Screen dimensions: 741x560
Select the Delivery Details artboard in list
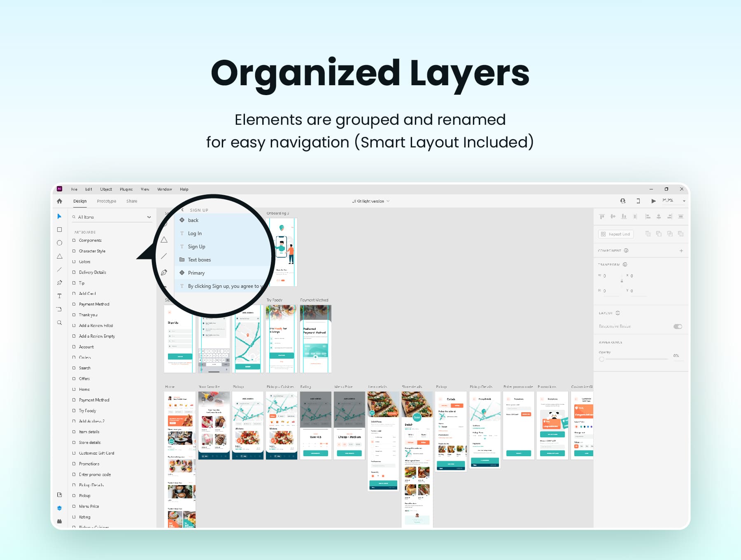click(92, 272)
